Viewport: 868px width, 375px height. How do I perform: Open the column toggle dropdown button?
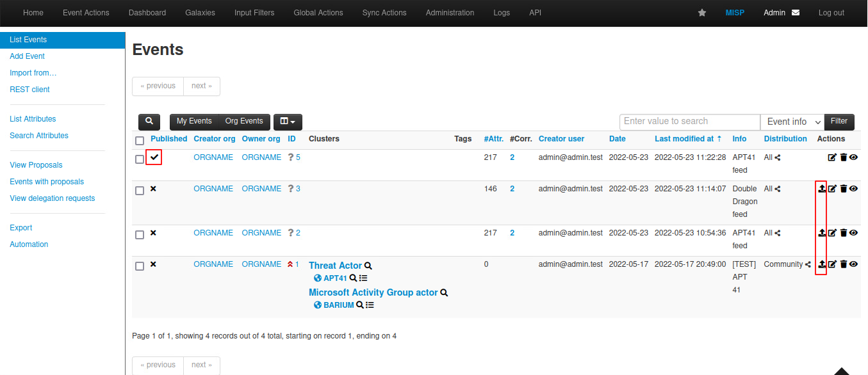pyautogui.click(x=288, y=122)
